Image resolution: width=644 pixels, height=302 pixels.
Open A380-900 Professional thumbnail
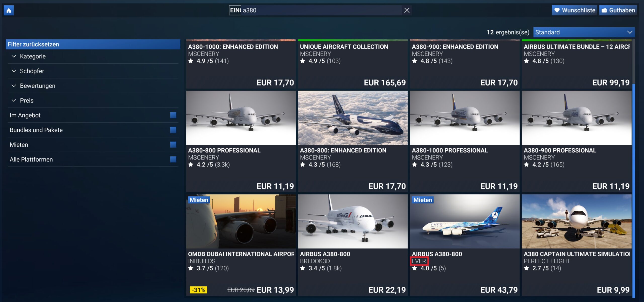click(x=577, y=118)
